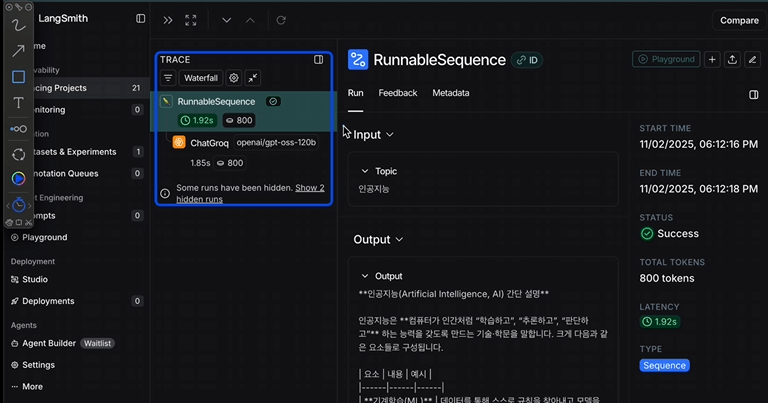
Task: Click the double chevron expand icon
Action: pos(168,20)
